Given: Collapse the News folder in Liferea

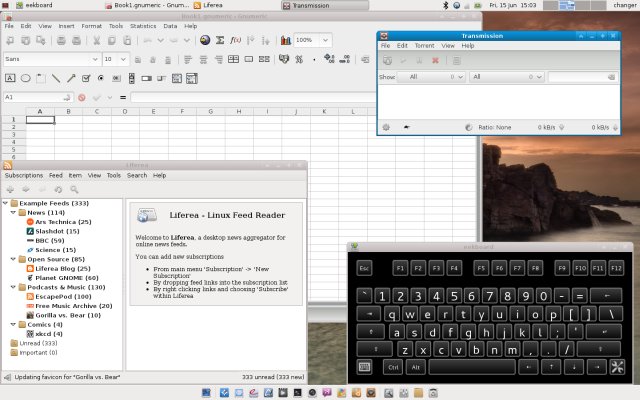Looking at the screenshot, I should 12,212.
